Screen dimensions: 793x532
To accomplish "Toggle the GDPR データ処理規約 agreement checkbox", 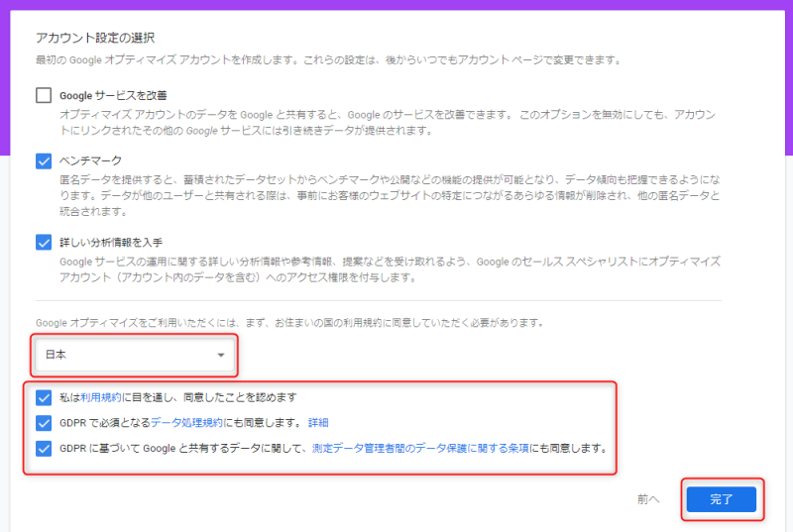I will click(x=44, y=423).
